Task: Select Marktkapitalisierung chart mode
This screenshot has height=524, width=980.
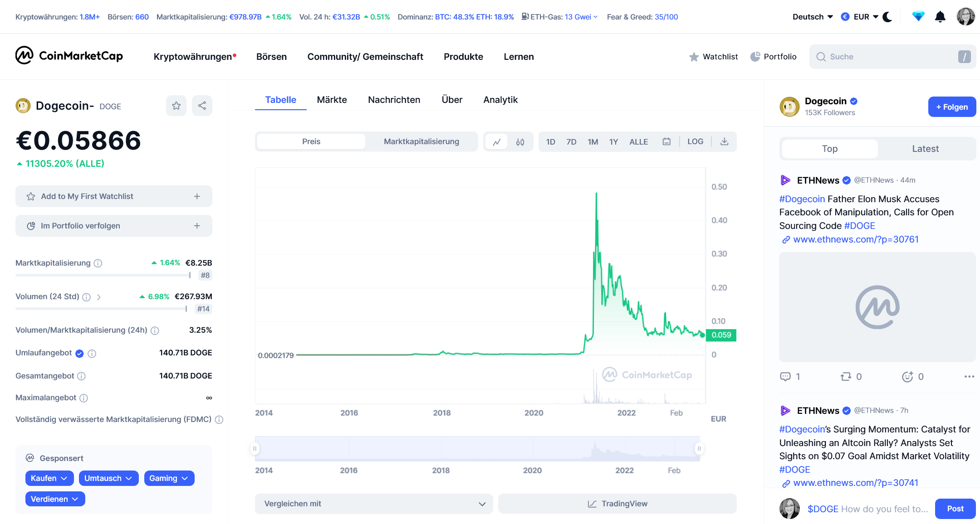Action: (421, 141)
